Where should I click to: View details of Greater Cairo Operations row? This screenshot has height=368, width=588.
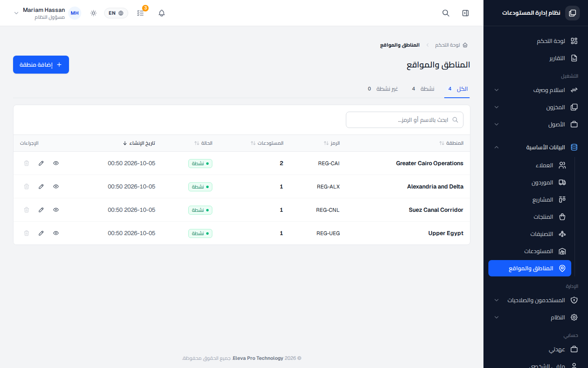[x=56, y=163]
